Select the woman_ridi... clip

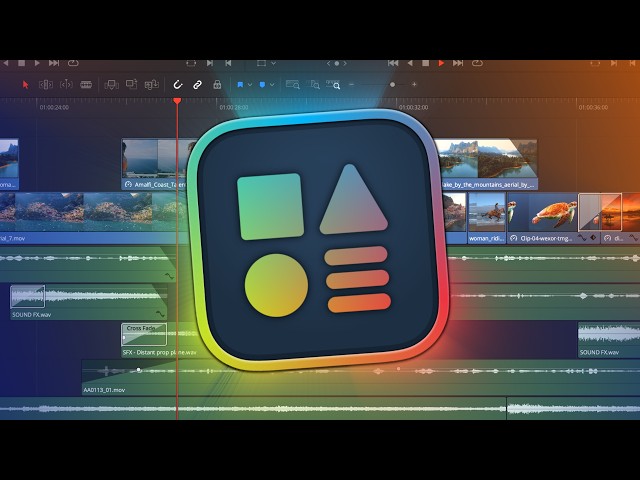click(487, 218)
